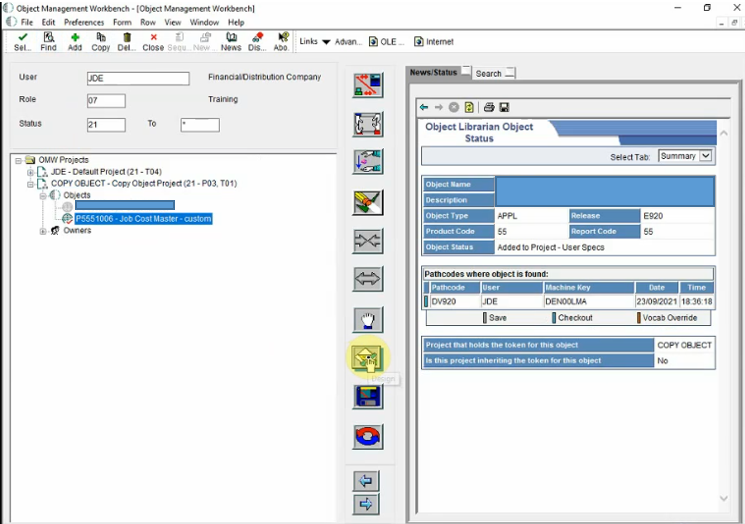Open the Form menu
This screenshot has width=745, height=524.
coord(122,22)
